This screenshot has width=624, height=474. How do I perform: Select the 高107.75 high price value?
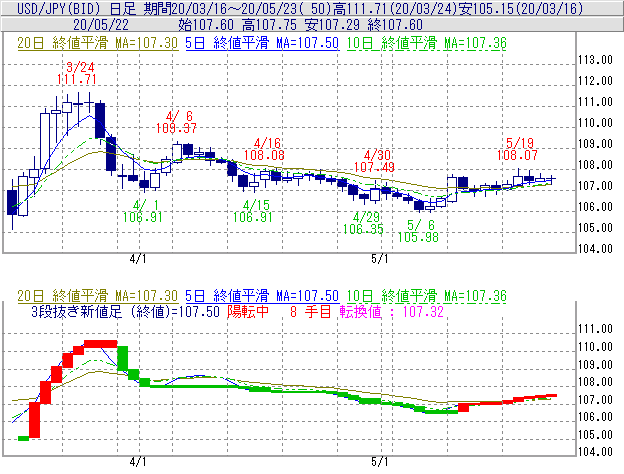coord(269,25)
